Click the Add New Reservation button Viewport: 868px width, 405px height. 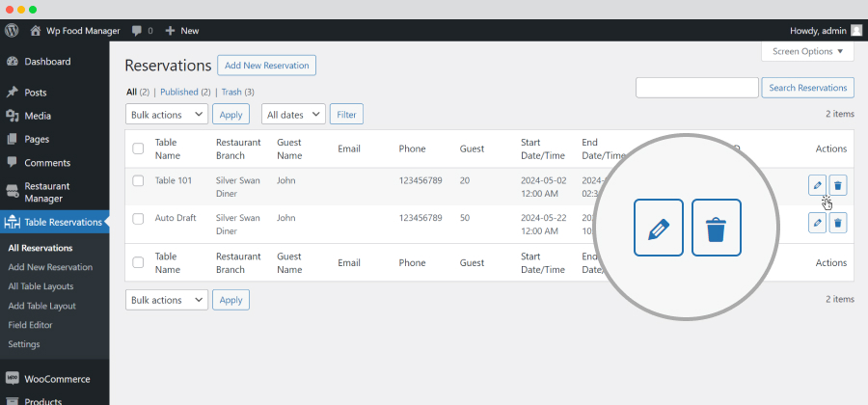[267, 66]
